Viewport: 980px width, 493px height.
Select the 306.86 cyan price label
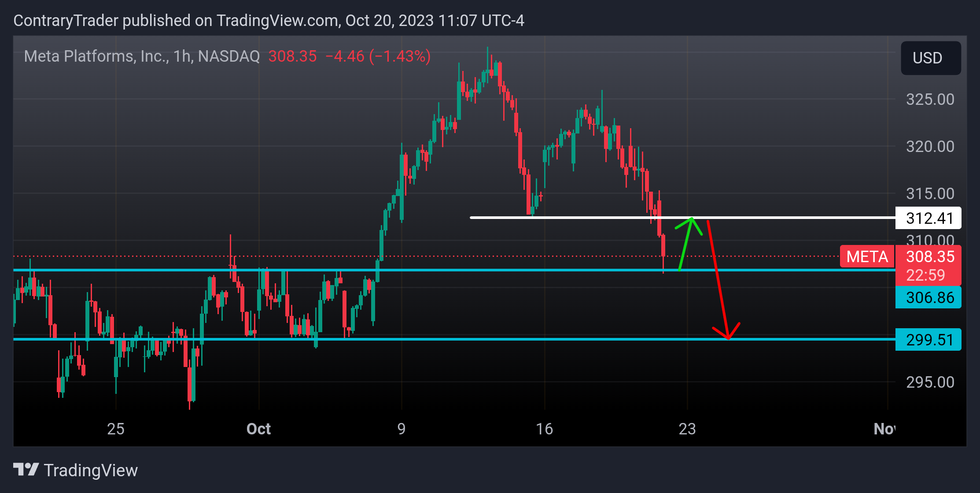[928, 297]
